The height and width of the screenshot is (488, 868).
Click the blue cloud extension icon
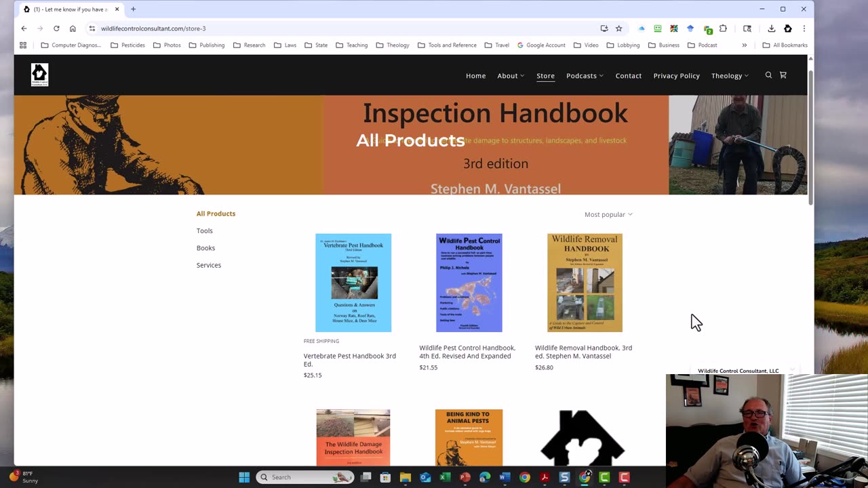click(642, 28)
